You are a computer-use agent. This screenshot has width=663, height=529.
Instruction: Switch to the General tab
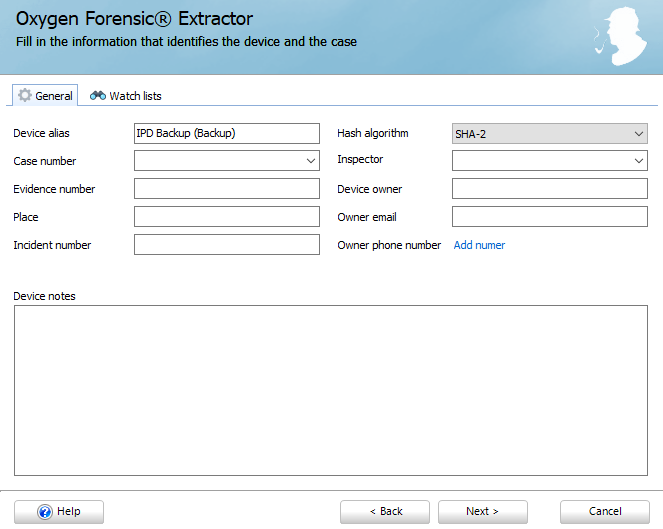(x=45, y=96)
